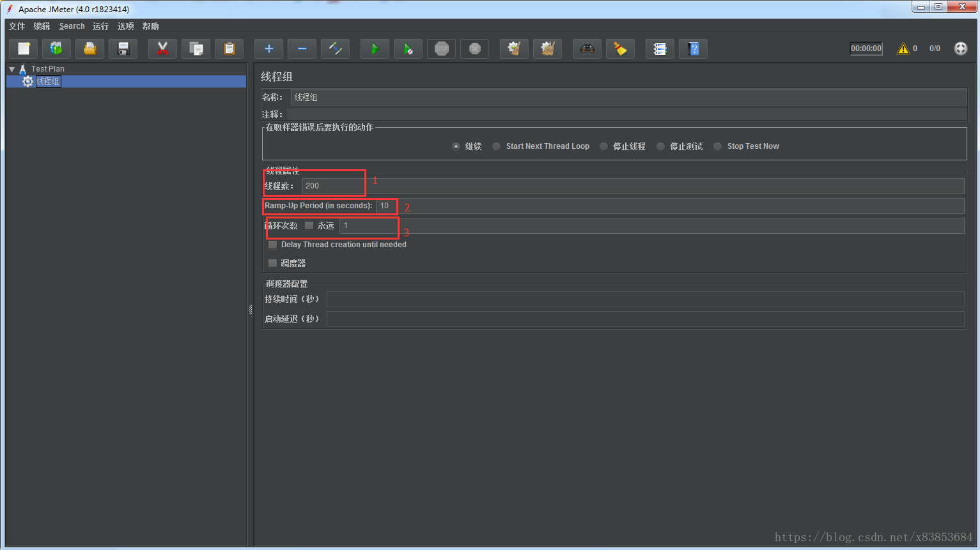
Task: Open the Search menu
Action: coord(72,26)
